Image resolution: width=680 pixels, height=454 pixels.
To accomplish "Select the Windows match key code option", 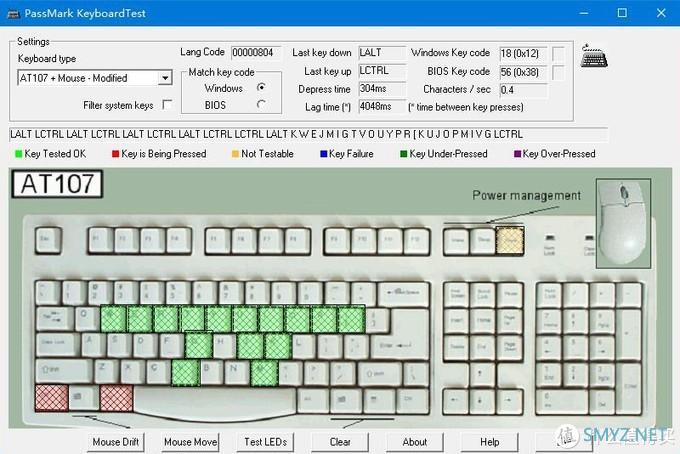I will 261,88.
